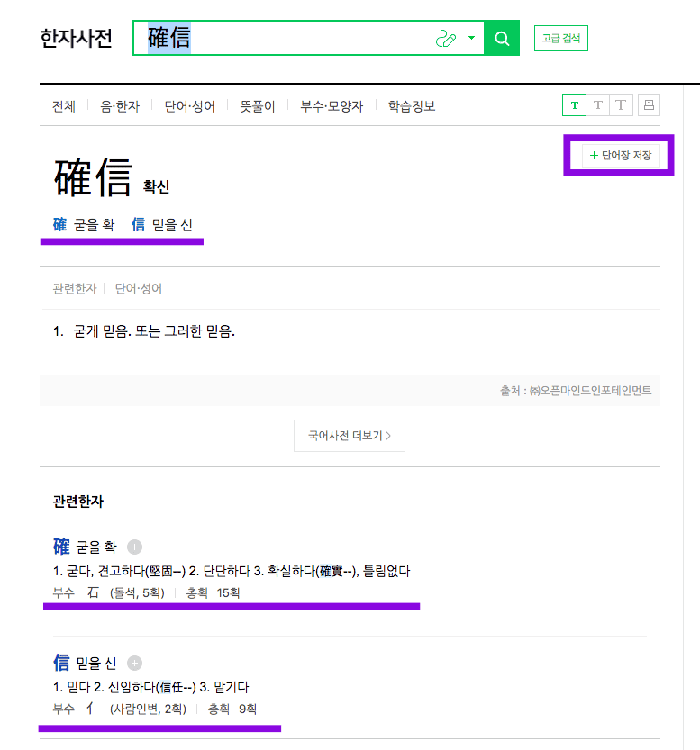Open the 전체 tab
This screenshot has height=750, width=700.
click(64, 106)
